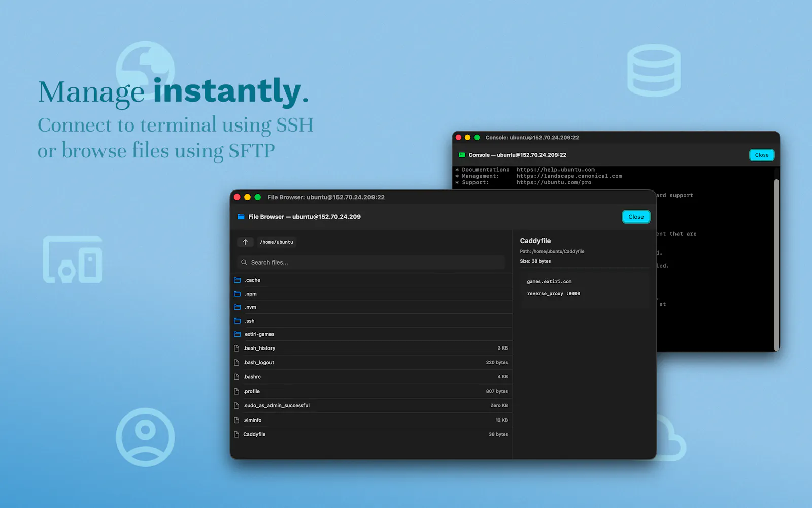Click the .cache folder icon
Screen dimensions: 812x508
[x=237, y=280]
